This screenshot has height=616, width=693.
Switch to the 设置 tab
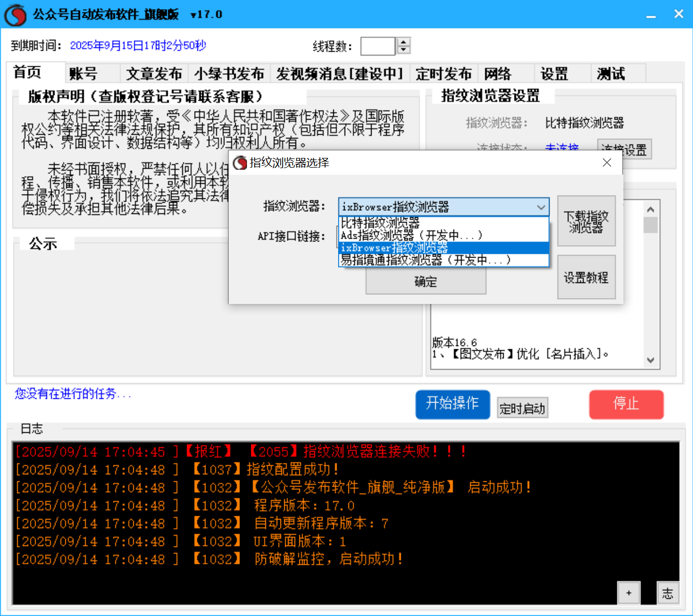tap(554, 74)
